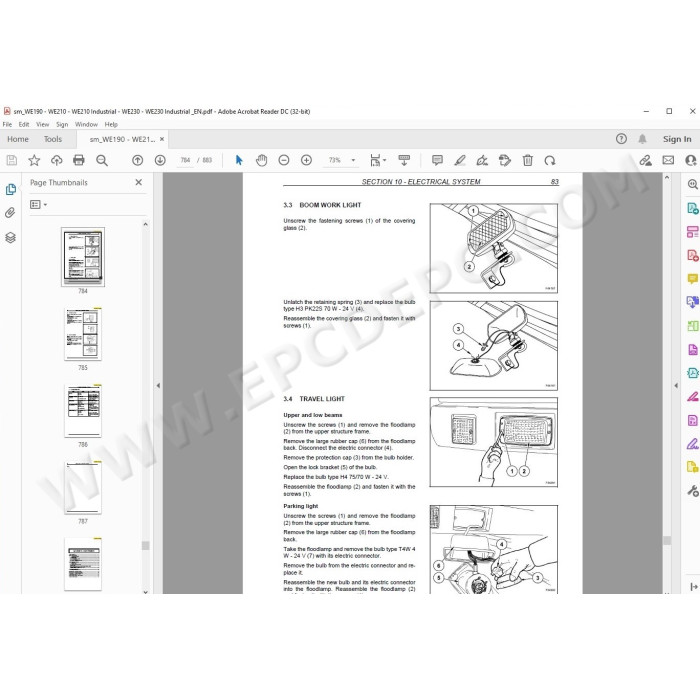Viewport: 700px width, 700px height.
Task: Click the document scroll up arrow
Action: [667, 178]
